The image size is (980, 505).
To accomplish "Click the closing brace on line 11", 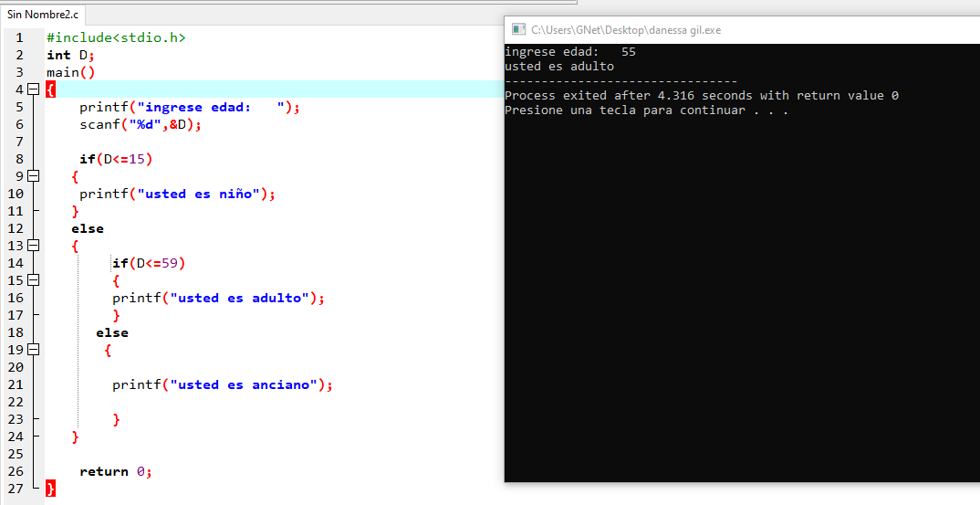I will pos(75,212).
